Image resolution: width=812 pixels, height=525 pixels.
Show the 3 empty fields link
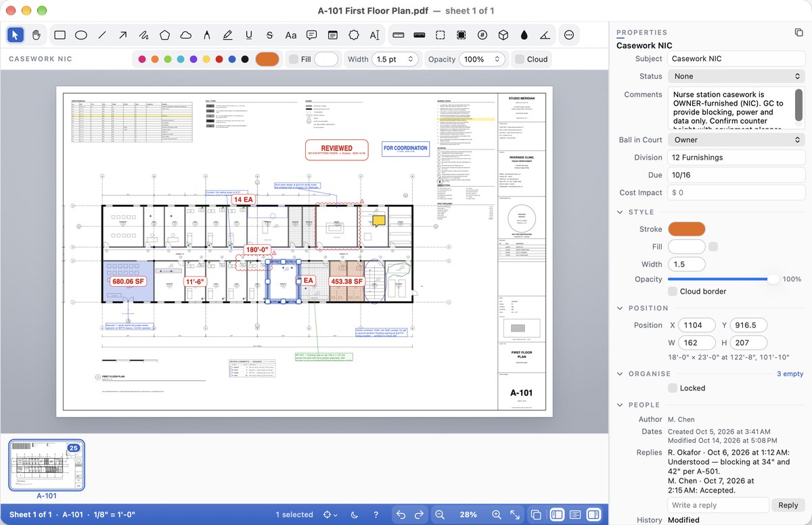pos(790,373)
